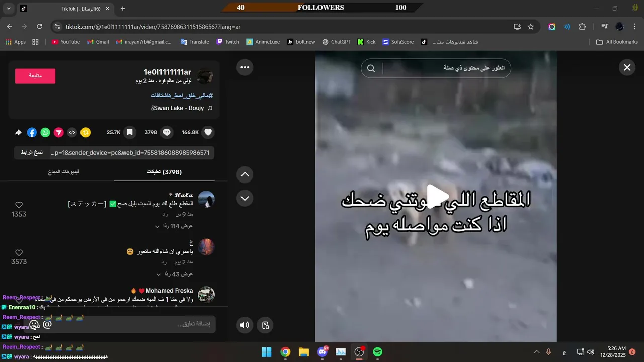Send to friends via red paper plane icon
The height and width of the screenshot is (362, 644).
pos(59,132)
